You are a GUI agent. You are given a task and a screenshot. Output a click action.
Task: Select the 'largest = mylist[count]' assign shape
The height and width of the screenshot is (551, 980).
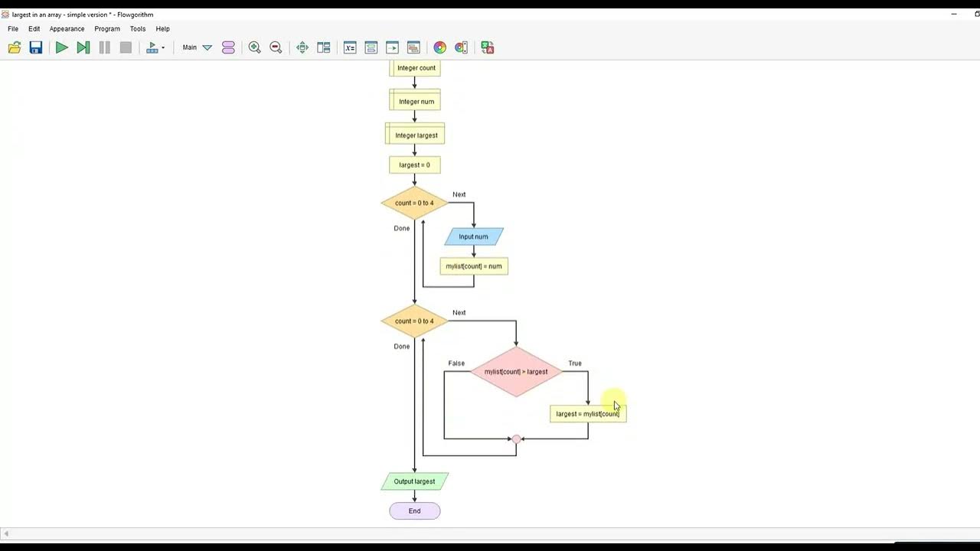pos(588,414)
